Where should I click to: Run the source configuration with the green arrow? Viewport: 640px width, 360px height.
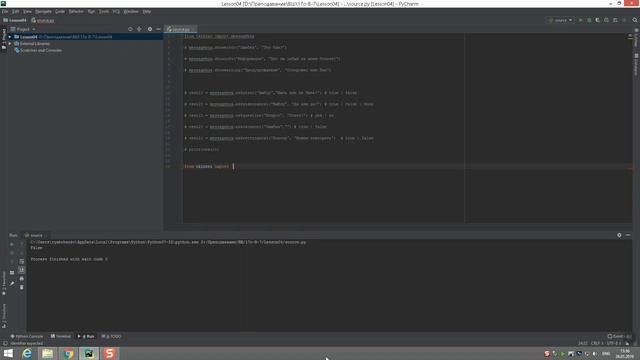580,20
